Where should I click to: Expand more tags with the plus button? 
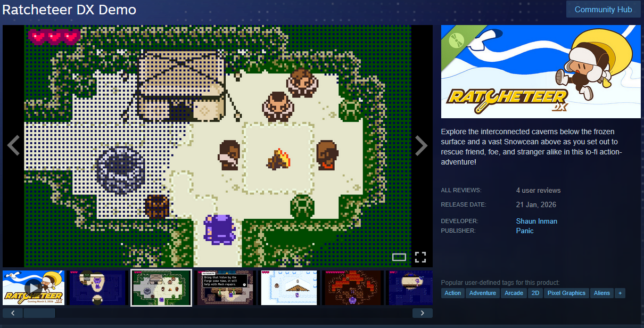point(620,293)
